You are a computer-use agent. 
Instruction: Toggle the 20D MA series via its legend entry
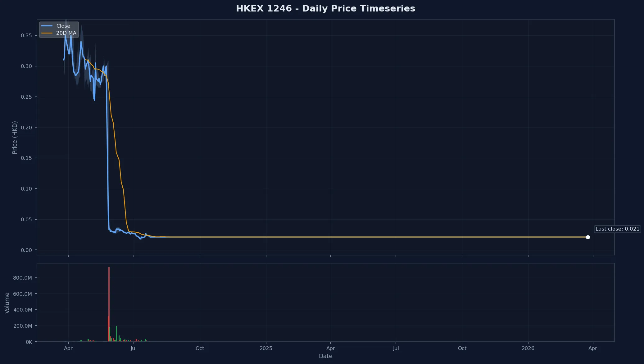click(x=66, y=33)
